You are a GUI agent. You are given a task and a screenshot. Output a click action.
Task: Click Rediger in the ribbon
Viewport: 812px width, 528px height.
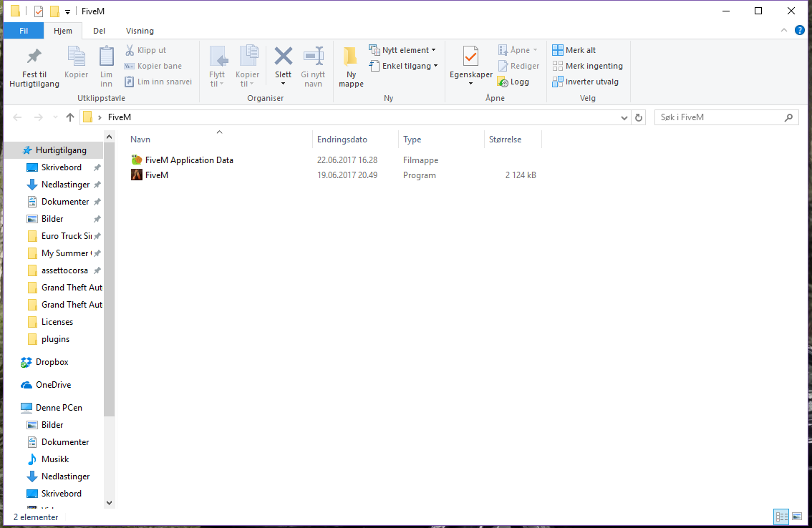519,66
